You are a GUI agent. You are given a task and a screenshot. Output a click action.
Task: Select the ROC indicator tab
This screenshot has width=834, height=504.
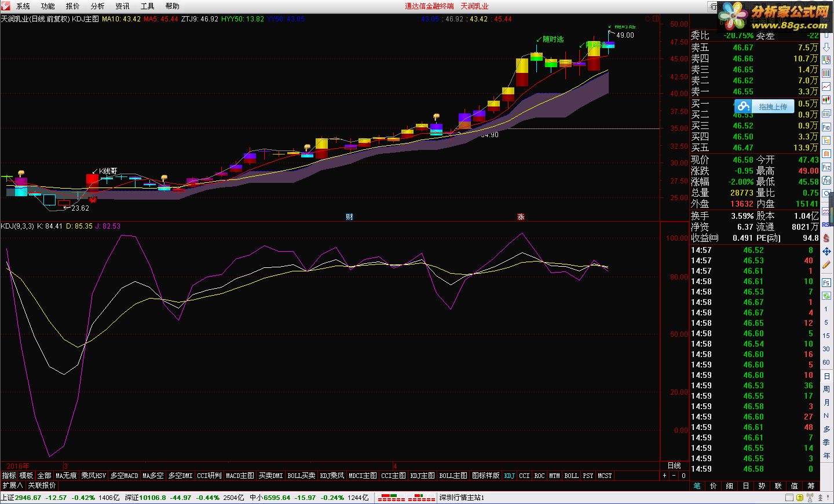point(539,476)
